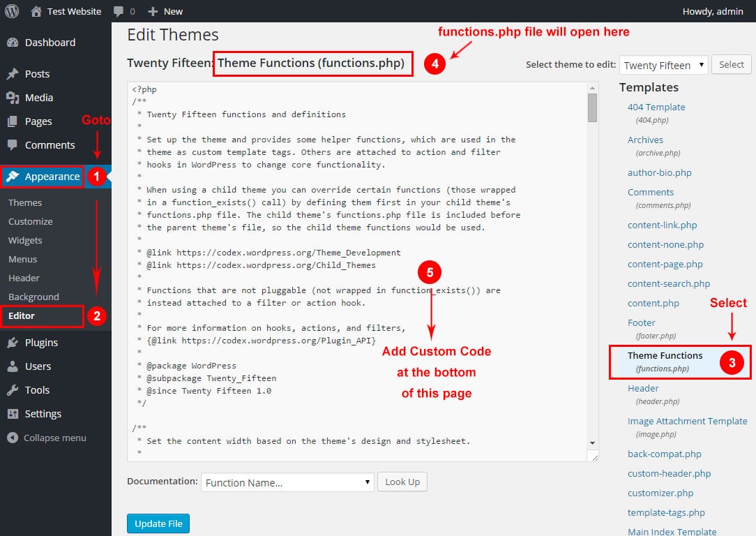Open content-page.php template link
Image resolution: width=756 pixels, height=536 pixels.
[x=665, y=264]
